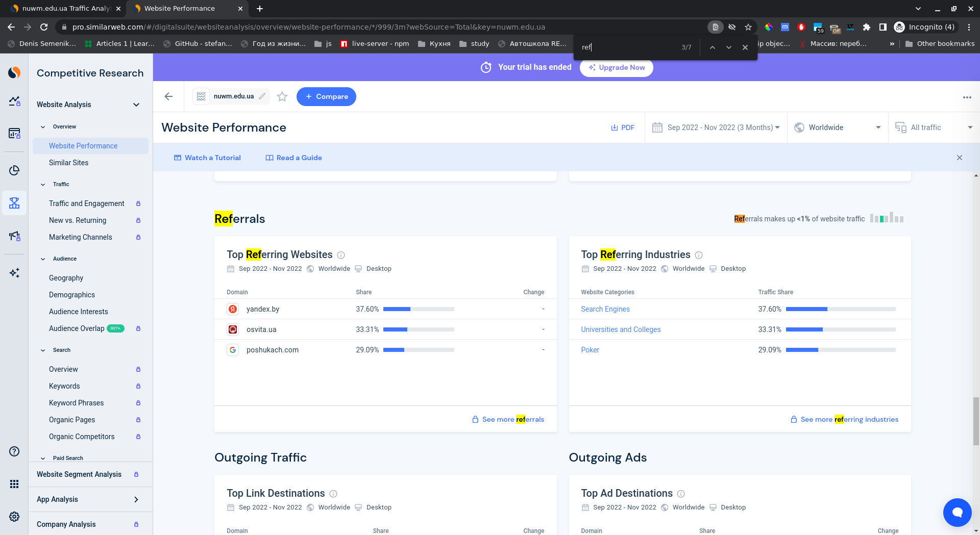The image size is (980, 535).
Task: Select Similar Sites in sidebar
Action: click(x=68, y=163)
